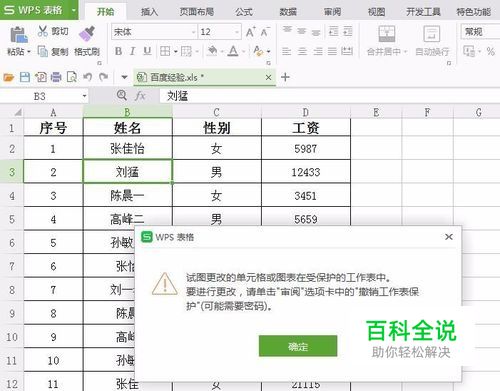This screenshot has width=500, height=391.
Task: Expand the quick access toolbar dropdown
Action: point(124,77)
